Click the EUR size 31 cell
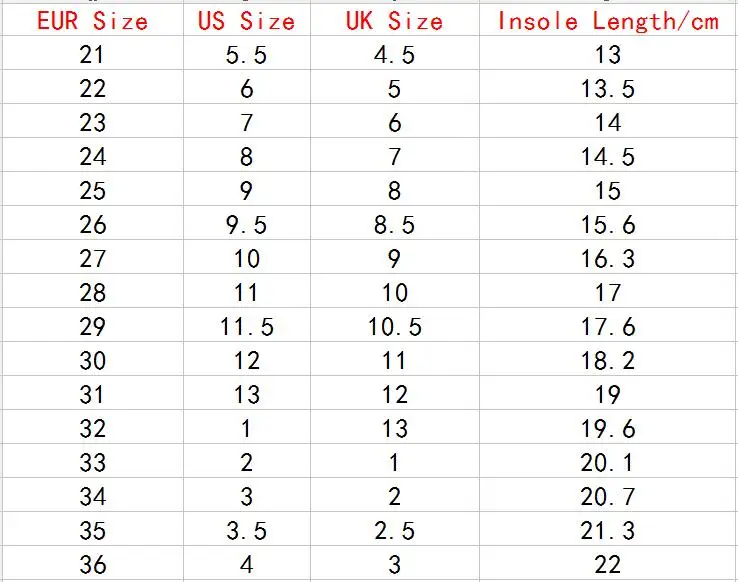 [x=93, y=393]
